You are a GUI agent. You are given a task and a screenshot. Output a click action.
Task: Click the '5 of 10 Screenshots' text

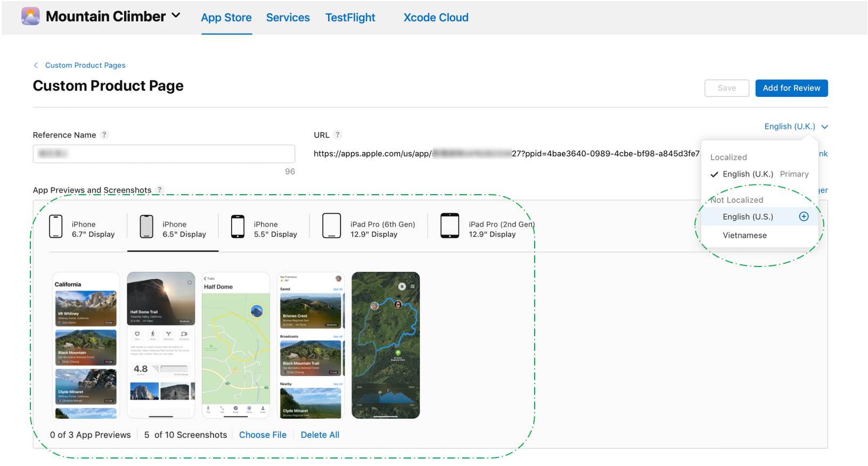point(185,435)
